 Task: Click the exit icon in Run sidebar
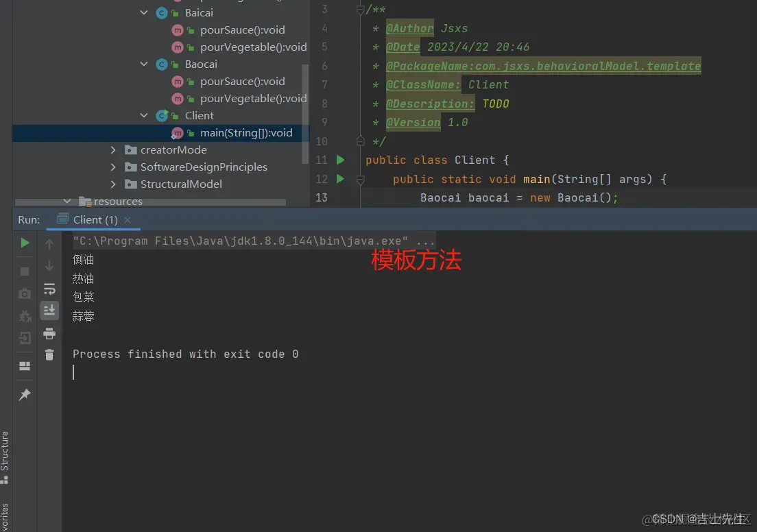click(25, 338)
